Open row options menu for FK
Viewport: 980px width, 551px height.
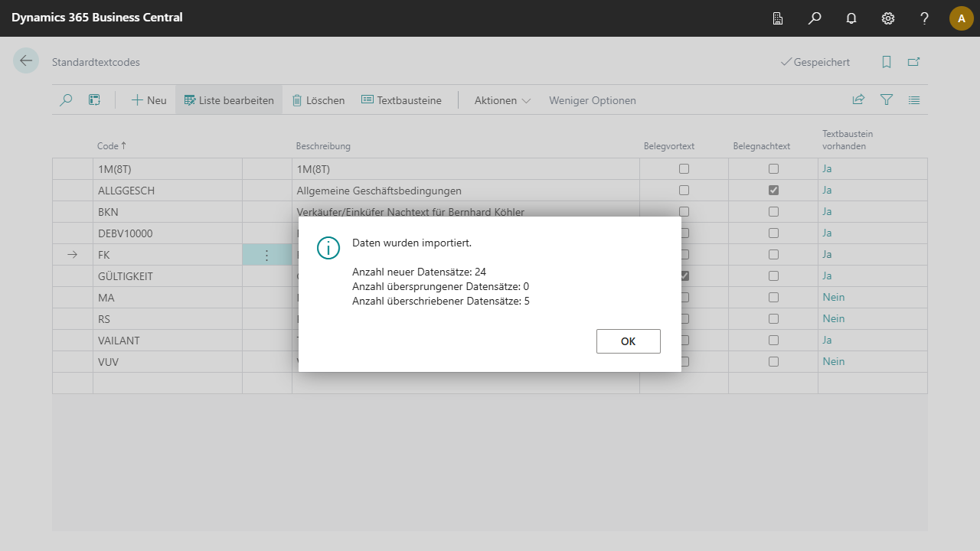[x=266, y=255]
